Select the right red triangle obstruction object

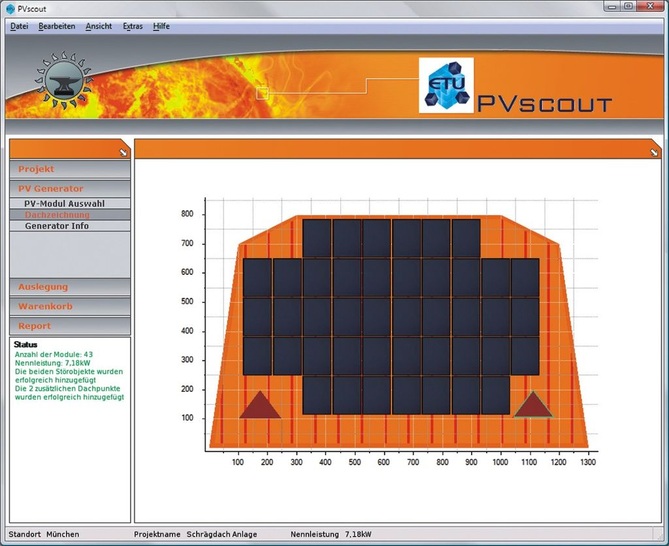[x=533, y=404]
